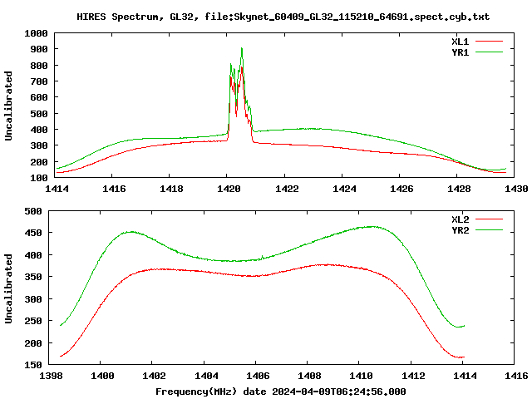Click the 1416 tick label on bottom plot
Screen dimensions: 532x399
[x=516, y=376]
